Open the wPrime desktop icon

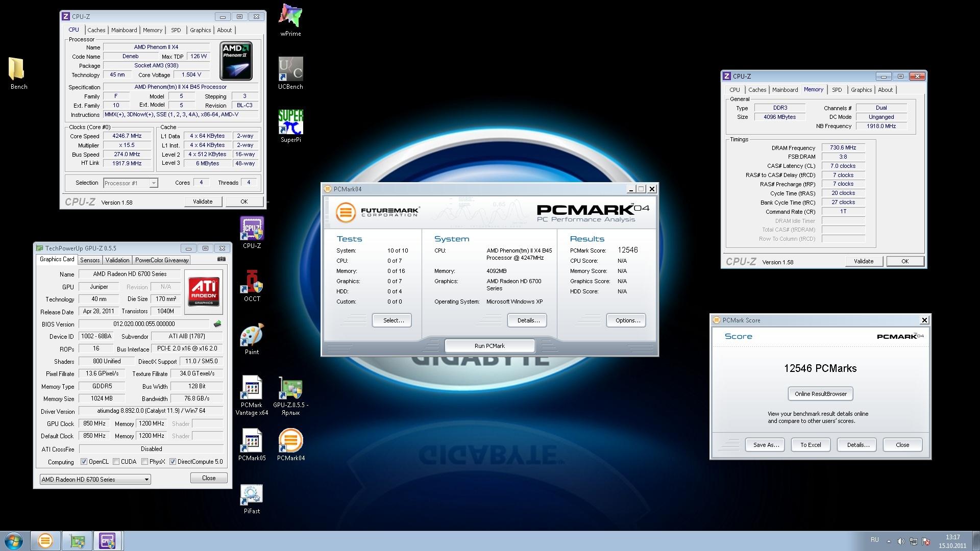pos(290,20)
